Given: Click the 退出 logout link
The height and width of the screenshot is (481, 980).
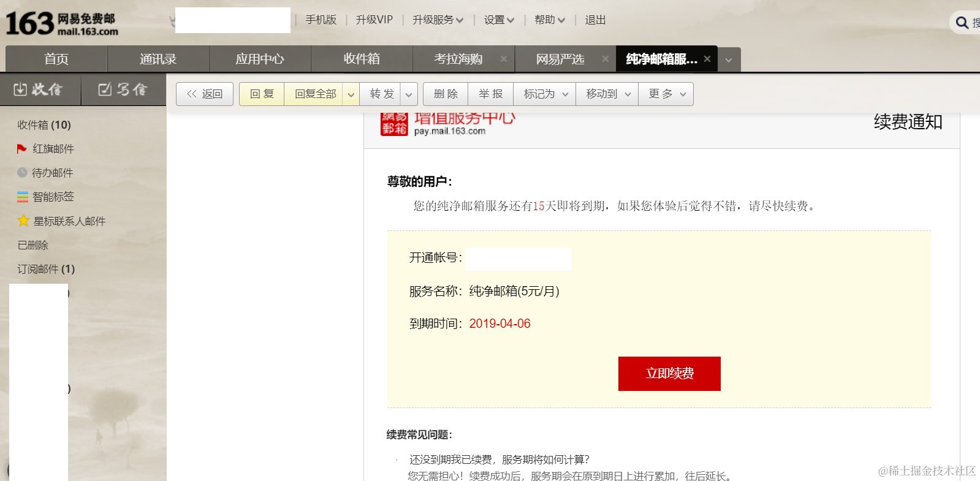Looking at the screenshot, I should [595, 20].
